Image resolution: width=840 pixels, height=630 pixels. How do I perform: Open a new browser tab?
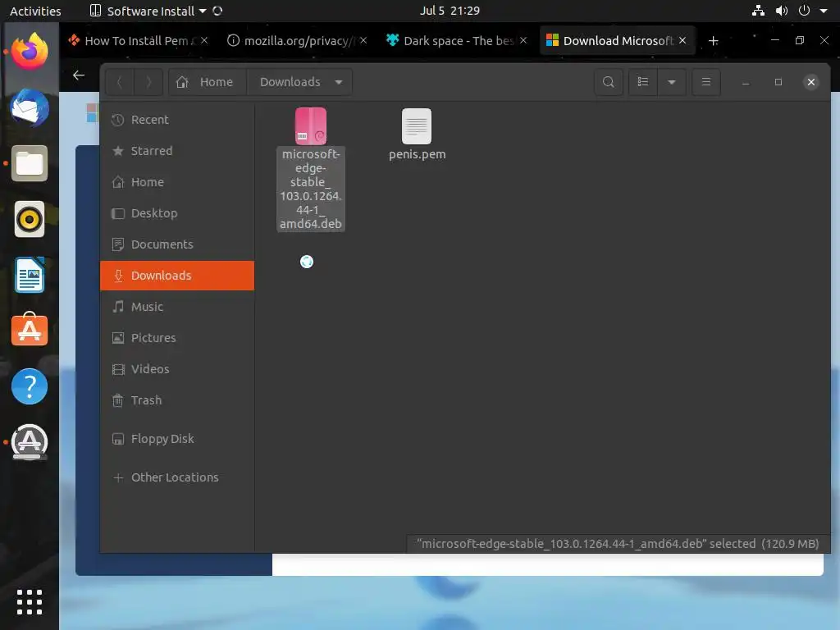(x=713, y=41)
